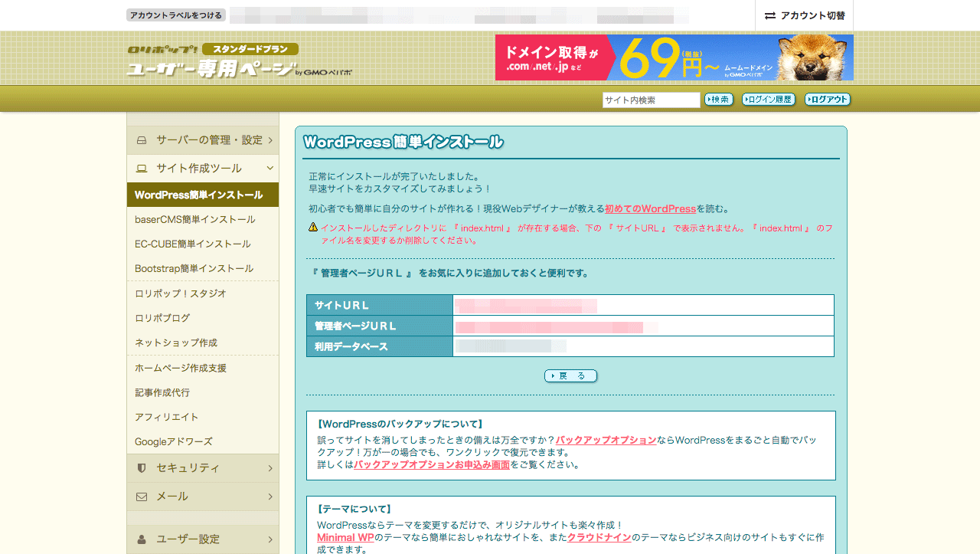The height and width of the screenshot is (554, 980).
Task: Open the クラウドナイン link
Action: coord(599,537)
